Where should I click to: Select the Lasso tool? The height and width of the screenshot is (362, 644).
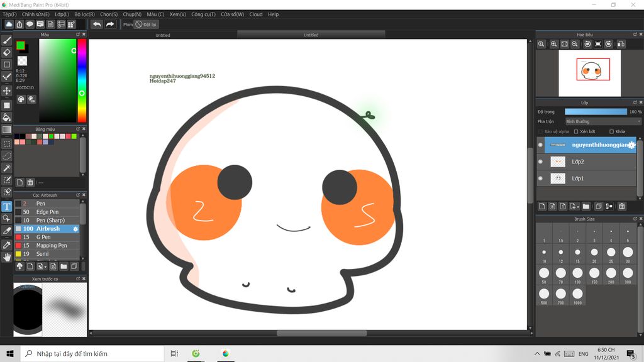coord(7,156)
